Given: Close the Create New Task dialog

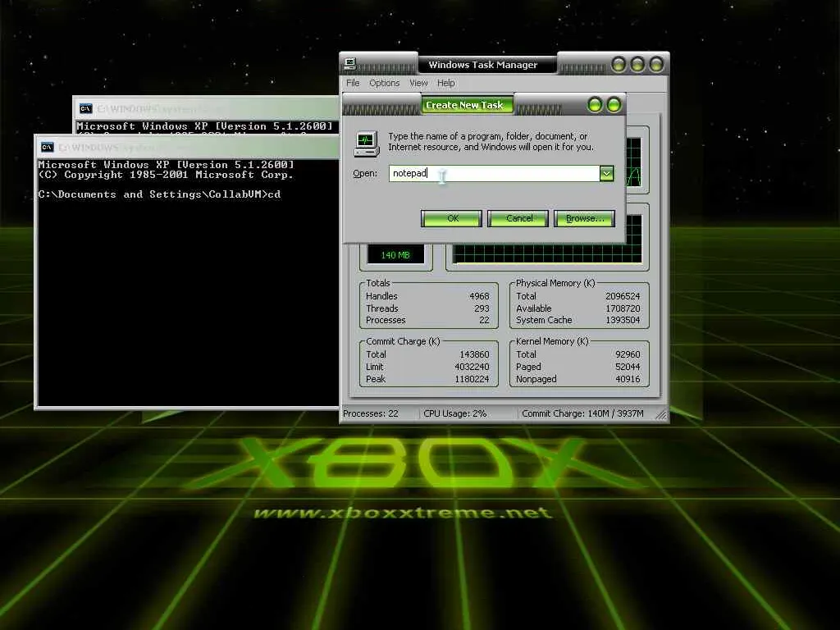Looking at the screenshot, I should 614,104.
